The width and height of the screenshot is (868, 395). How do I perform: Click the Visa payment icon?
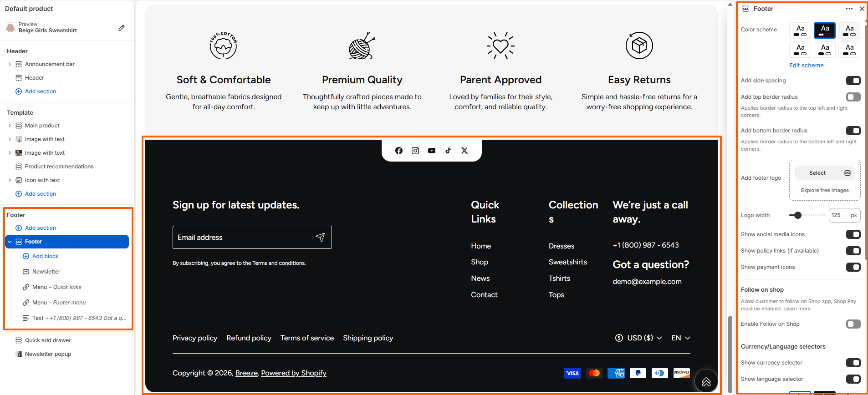pyautogui.click(x=572, y=373)
